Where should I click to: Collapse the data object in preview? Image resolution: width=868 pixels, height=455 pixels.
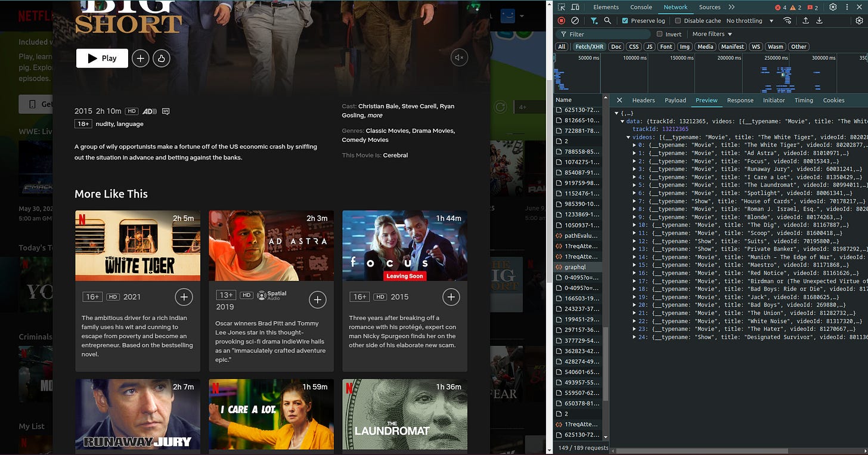622,121
